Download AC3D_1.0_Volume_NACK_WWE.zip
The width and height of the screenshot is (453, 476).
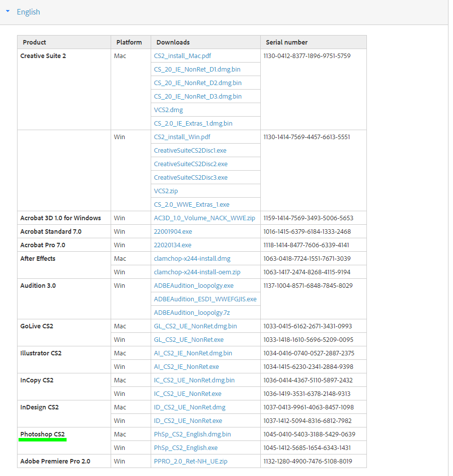(204, 218)
